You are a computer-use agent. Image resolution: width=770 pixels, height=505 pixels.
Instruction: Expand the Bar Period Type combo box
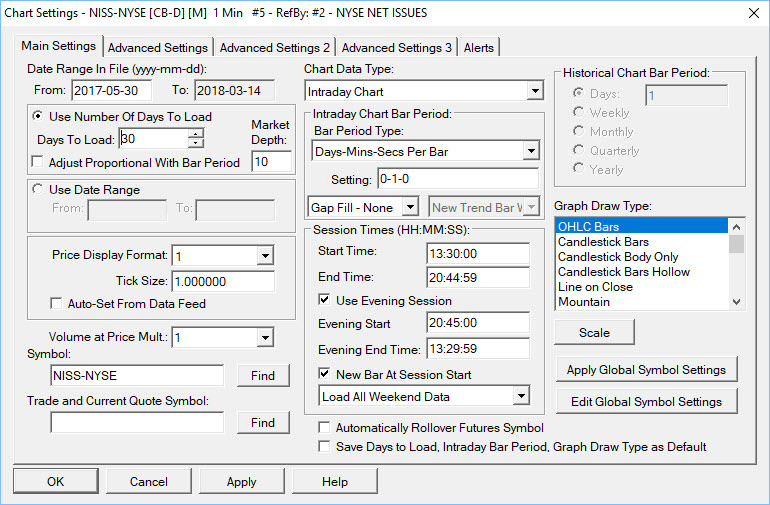pyautogui.click(x=531, y=151)
